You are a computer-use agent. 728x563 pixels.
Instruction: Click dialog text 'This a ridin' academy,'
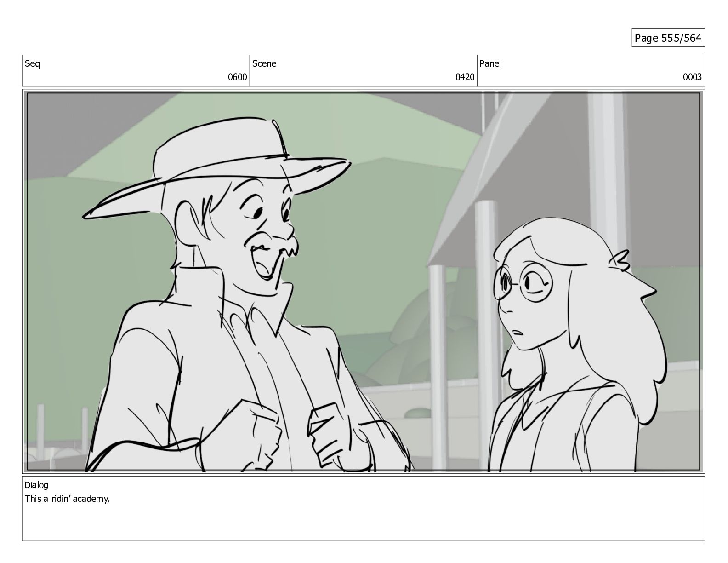[x=67, y=499]
